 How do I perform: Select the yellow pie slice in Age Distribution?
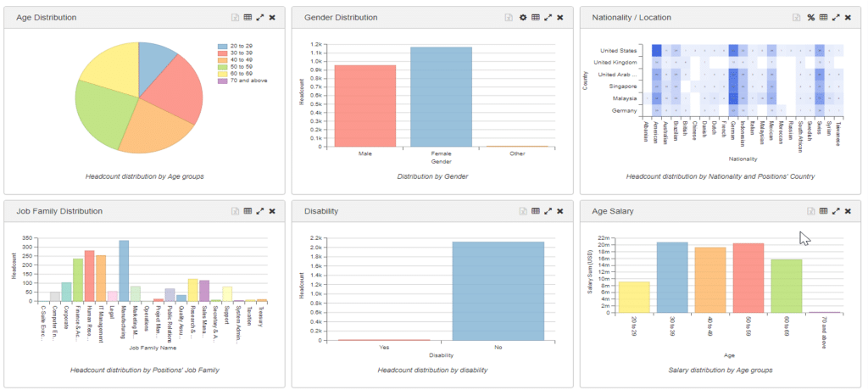point(114,70)
